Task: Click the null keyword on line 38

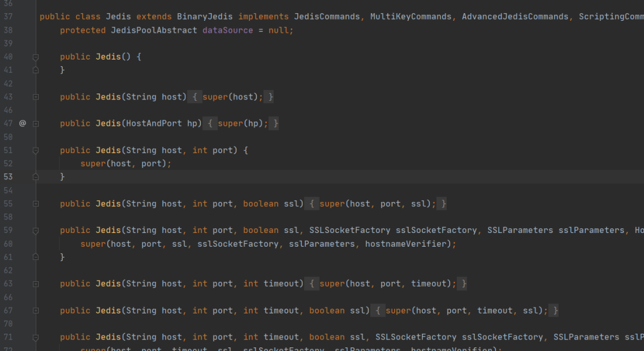Action: pyautogui.click(x=278, y=30)
